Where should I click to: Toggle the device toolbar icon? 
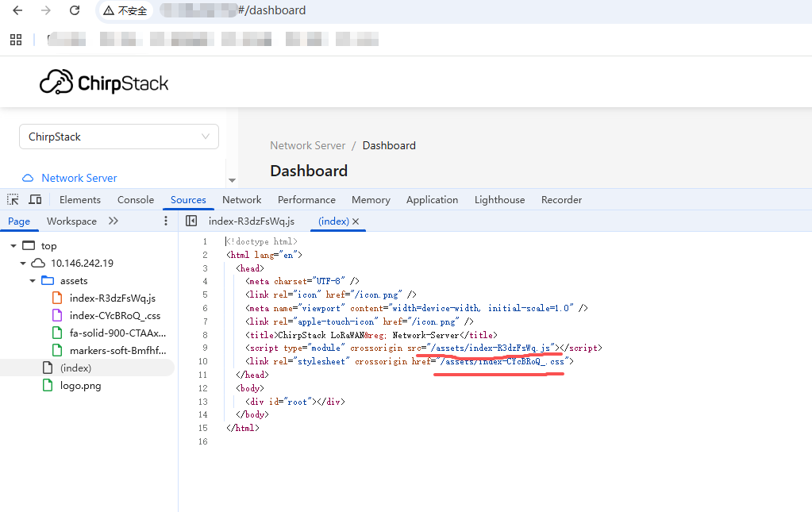(x=35, y=200)
